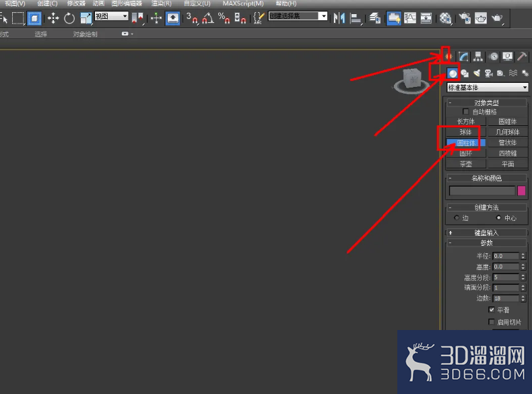Screen dimensions: 532x394
Task: Open the Curve Editor icon
Action: pyautogui.click(x=410, y=18)
